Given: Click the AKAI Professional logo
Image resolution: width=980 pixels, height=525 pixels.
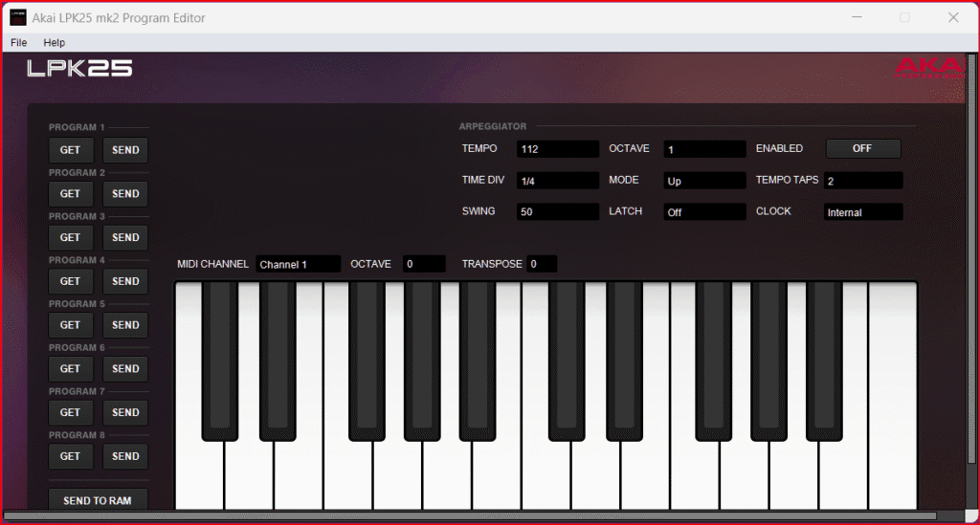Looking at the screenshot, I should pyautogui.click(x=930, y=68).
